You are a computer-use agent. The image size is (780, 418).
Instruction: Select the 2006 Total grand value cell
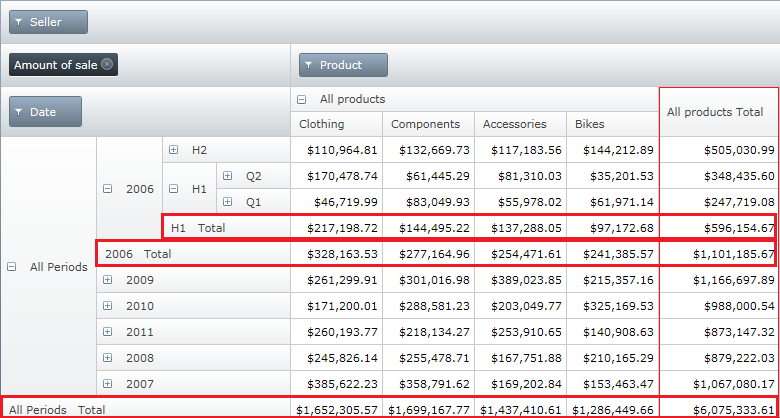(718, 254)
